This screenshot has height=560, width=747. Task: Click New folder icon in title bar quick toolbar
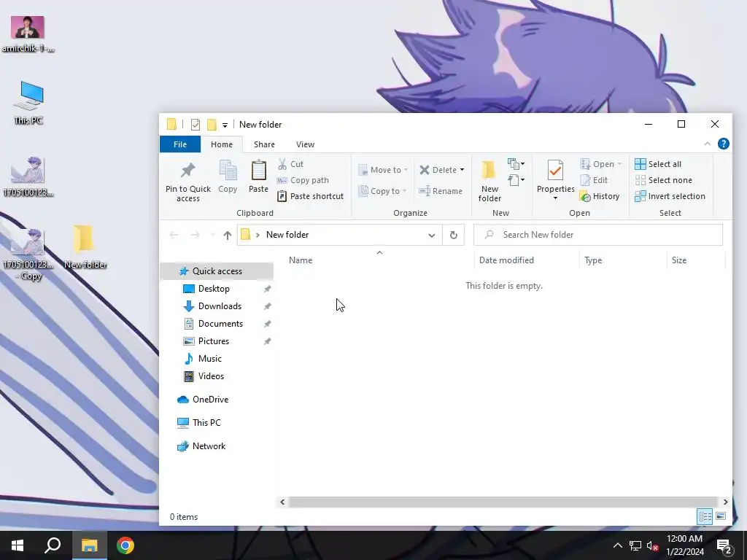[212, 125]
